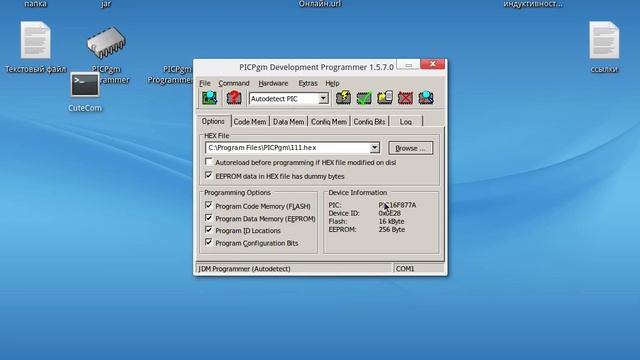Uncheck Program Code Memory (FLASH)

point(209,205)
